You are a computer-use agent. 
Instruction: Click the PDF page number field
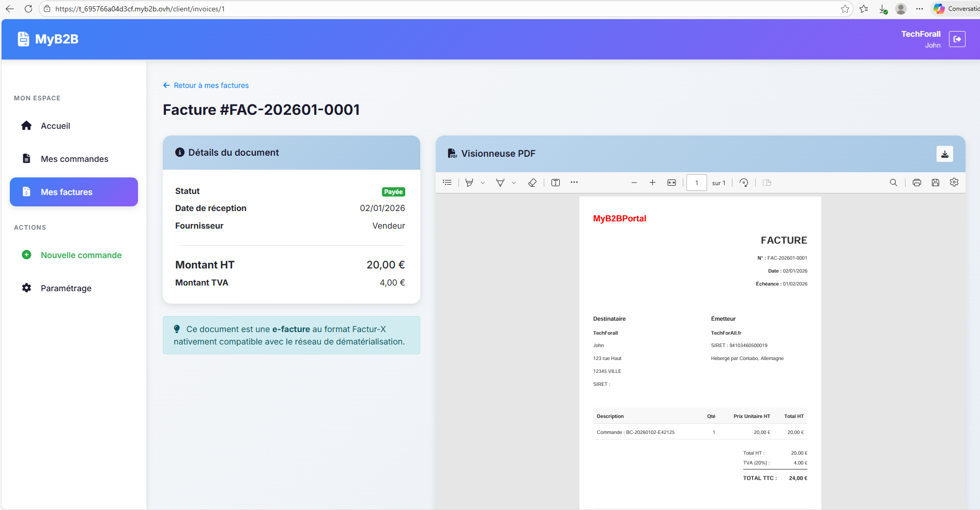tap(696, 183)
